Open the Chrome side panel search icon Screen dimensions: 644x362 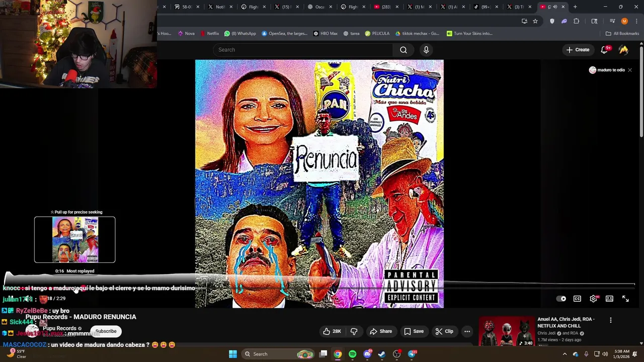(x=594, y=21)
